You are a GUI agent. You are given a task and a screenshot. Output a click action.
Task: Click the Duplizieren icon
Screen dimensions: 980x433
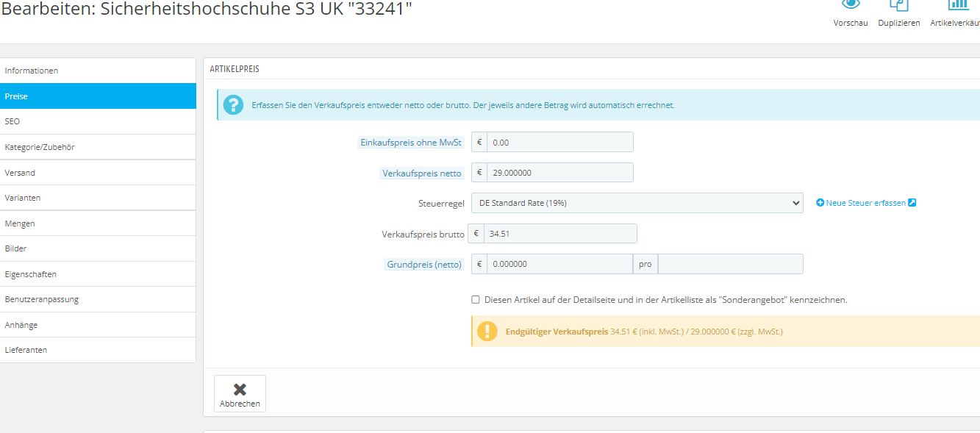pyautogui.click(x=899, y=4)
